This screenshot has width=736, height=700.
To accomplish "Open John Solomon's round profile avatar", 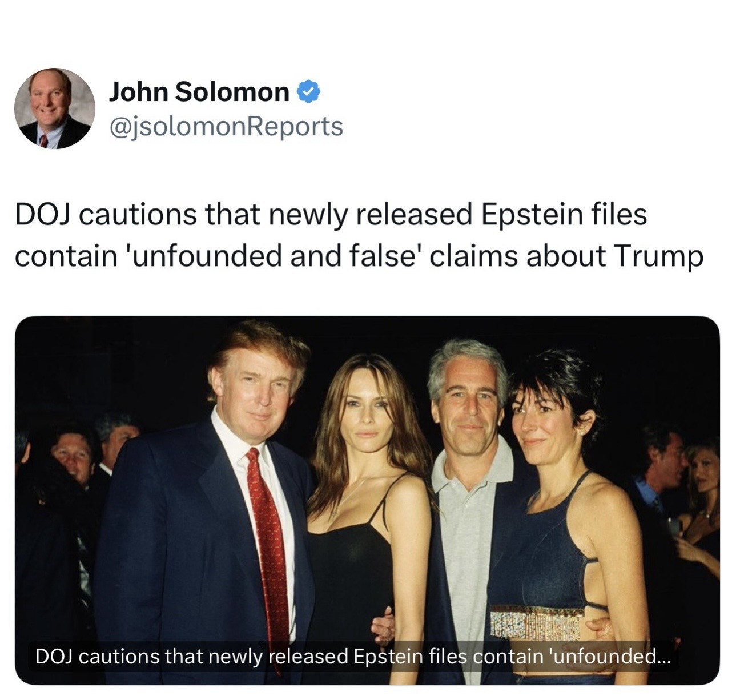I will coord(55,108).
